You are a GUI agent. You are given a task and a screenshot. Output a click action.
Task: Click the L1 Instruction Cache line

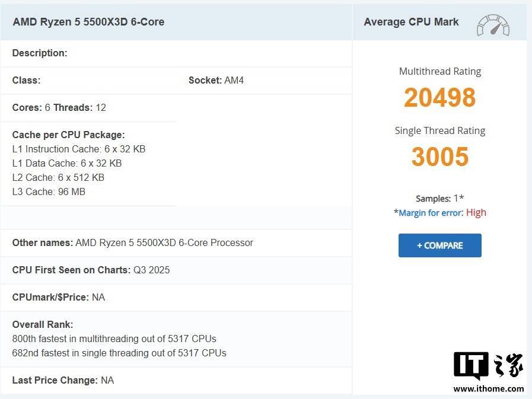point(79,149)
